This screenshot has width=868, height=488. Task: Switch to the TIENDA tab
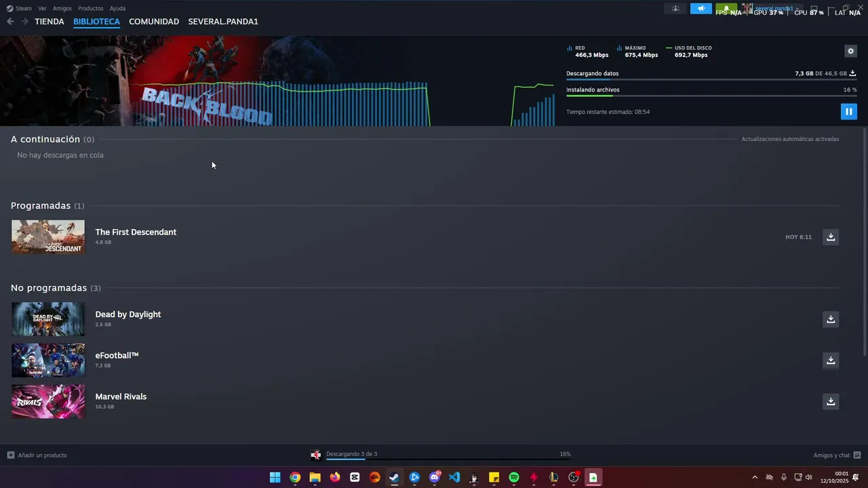pos(50,22)
